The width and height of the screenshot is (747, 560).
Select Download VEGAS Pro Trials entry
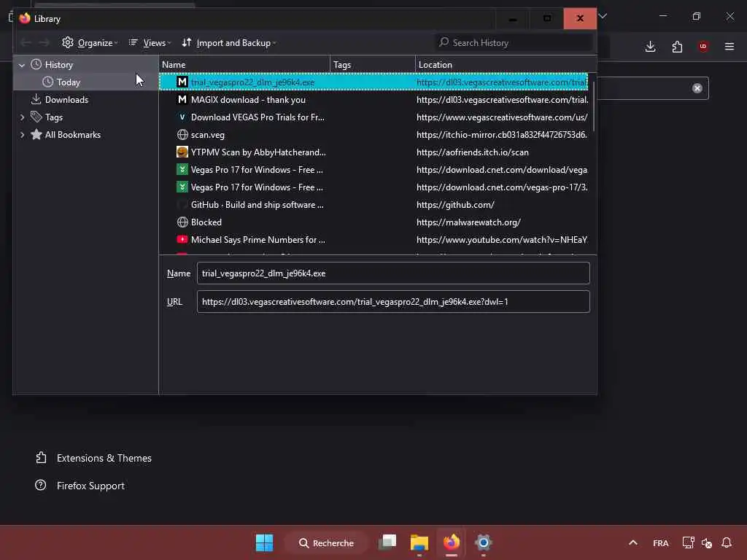pyautogui.click(x=373, y=117)
